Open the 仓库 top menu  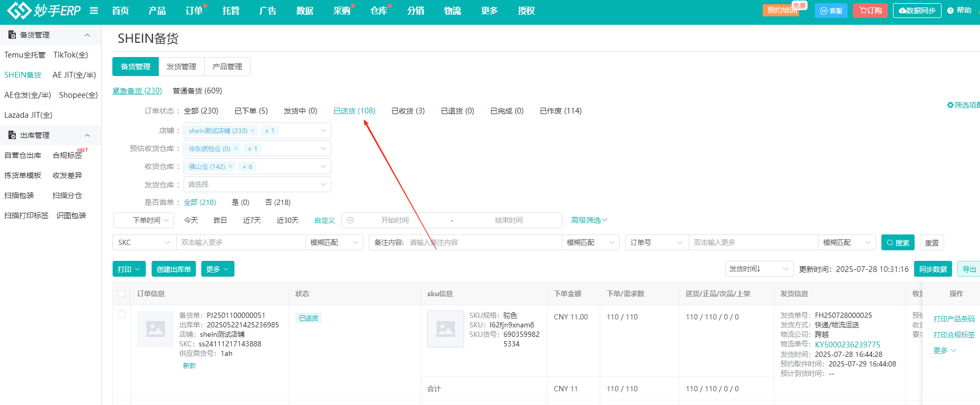point(379,11)
